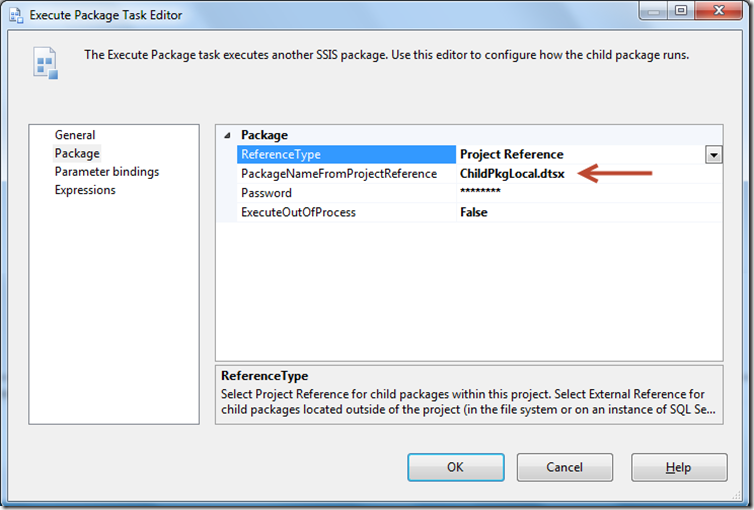Click the False value for ExecuteOutOfProcess

coord(474,212)
